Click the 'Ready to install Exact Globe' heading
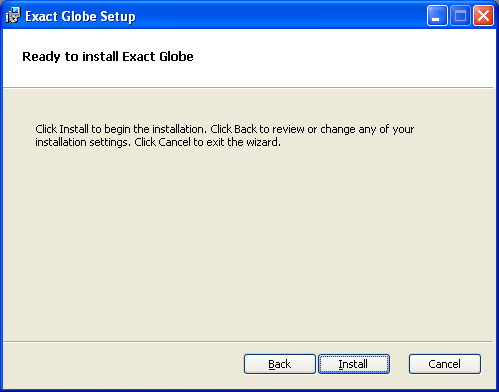 (x=108, y=57)
